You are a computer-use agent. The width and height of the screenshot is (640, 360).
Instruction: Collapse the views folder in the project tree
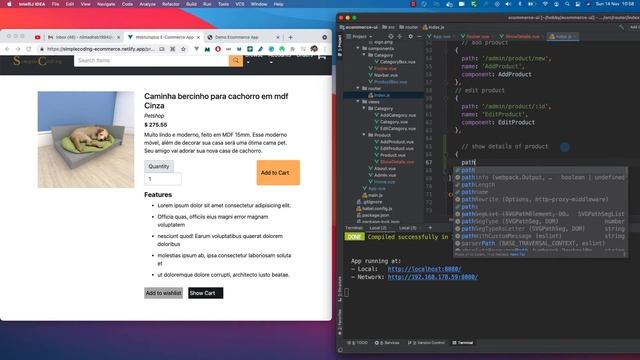point(358,102)
